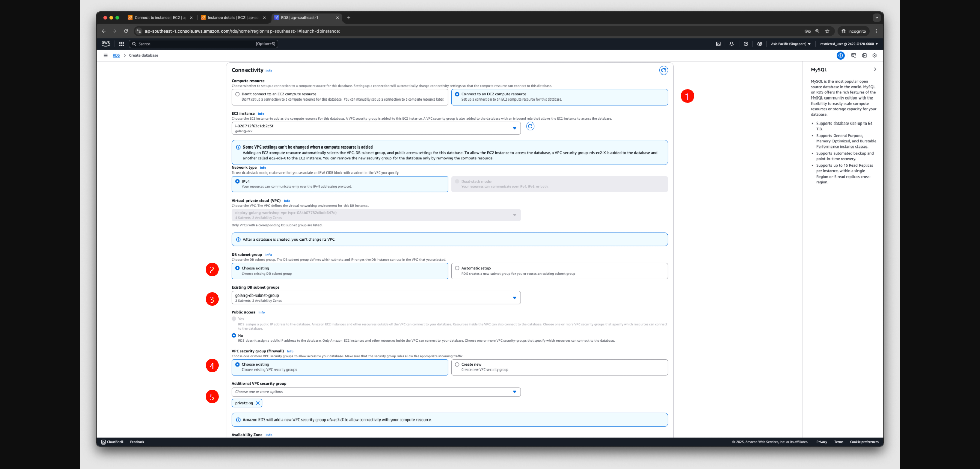
Task: Click the CloudShell button in footer
Action: click(112, 442)
